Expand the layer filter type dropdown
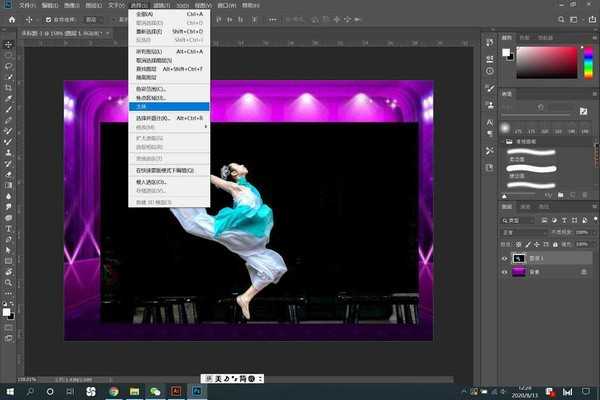This screenshot has width=600, height=400. pyautogui.click(x=520, y=219)
